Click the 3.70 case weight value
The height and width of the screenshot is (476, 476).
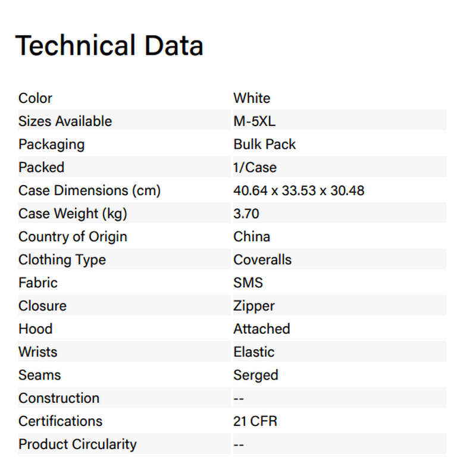(246, 214)
